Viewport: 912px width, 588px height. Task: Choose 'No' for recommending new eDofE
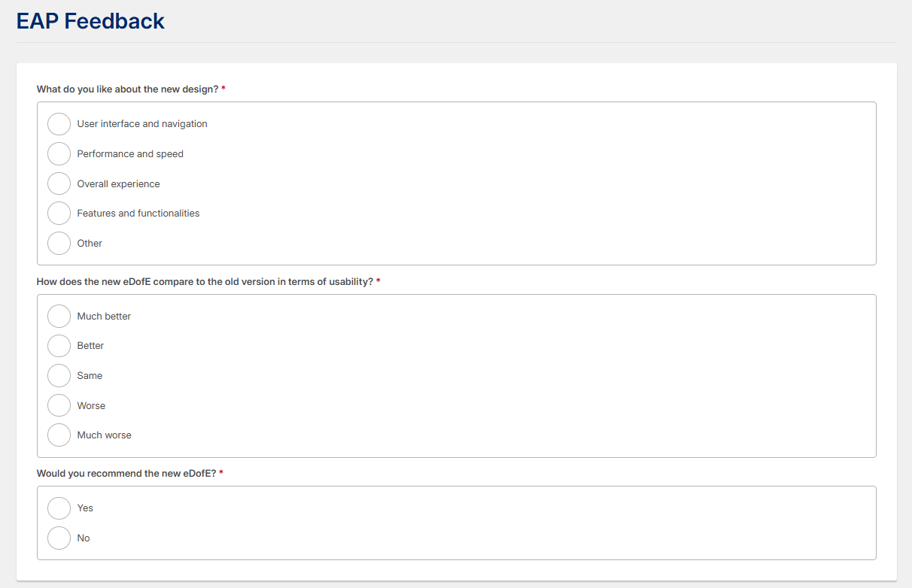pyautogui.click(x=59, y=538)
